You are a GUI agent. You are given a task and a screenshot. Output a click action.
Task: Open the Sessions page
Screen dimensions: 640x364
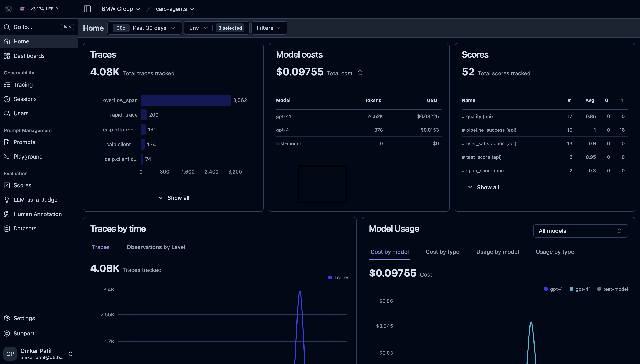(39, 99)
